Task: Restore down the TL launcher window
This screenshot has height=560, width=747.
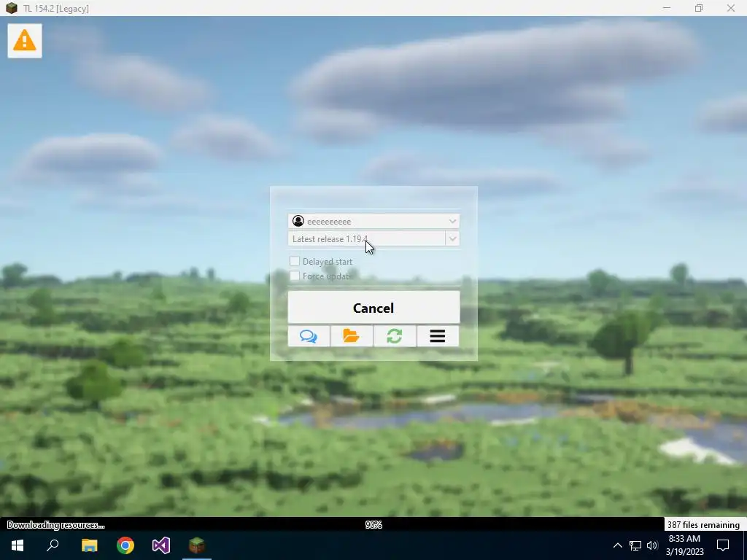Action: tap(698, 8)
